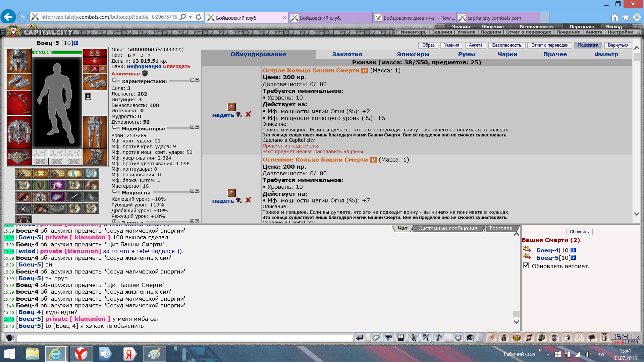The height and width of the screenshot is (362, 644).
Task: Click the Алхимика shield icon
Action: tap(145, 73)
